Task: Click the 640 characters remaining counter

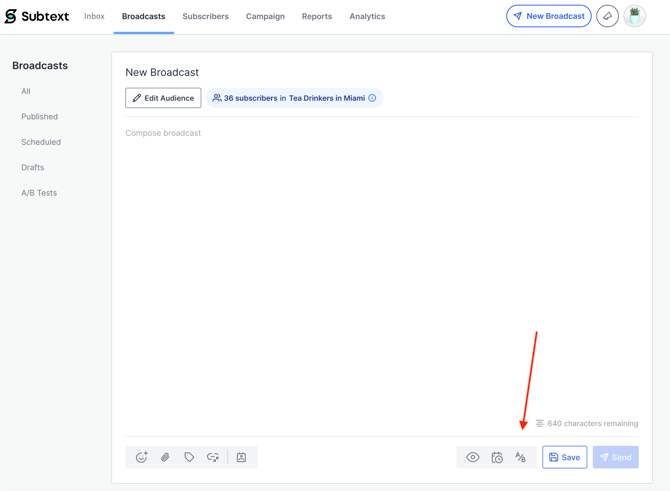Action: (587, 423)
